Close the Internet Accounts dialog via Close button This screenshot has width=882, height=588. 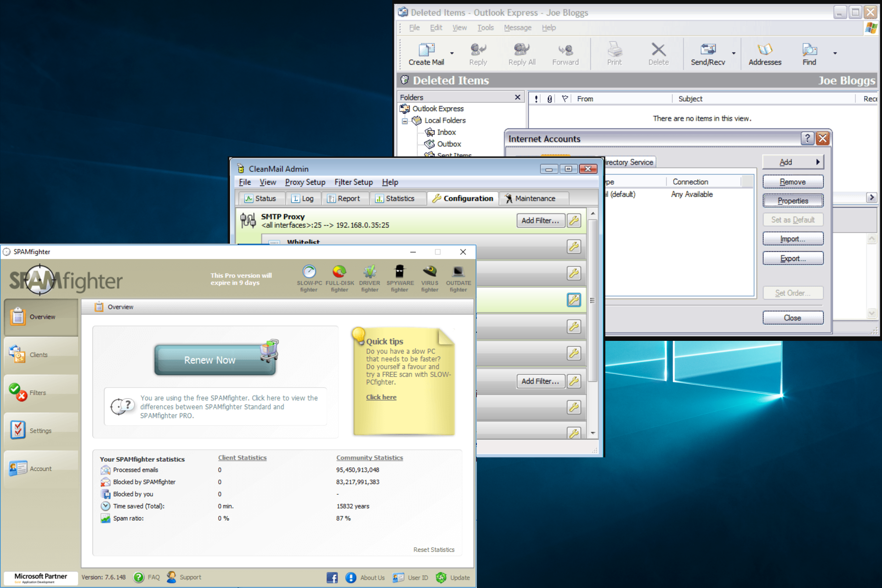coord(793,318)
